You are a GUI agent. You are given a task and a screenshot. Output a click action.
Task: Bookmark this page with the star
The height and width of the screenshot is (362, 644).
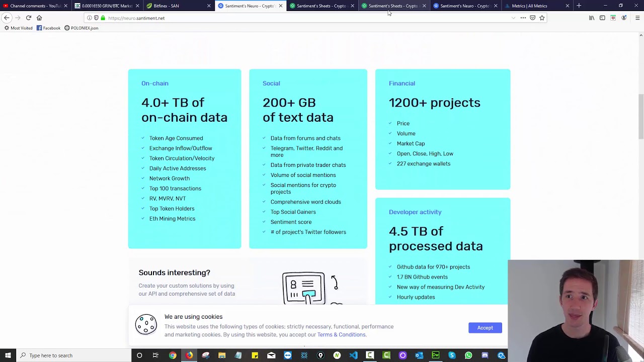[x=542, y=18]
